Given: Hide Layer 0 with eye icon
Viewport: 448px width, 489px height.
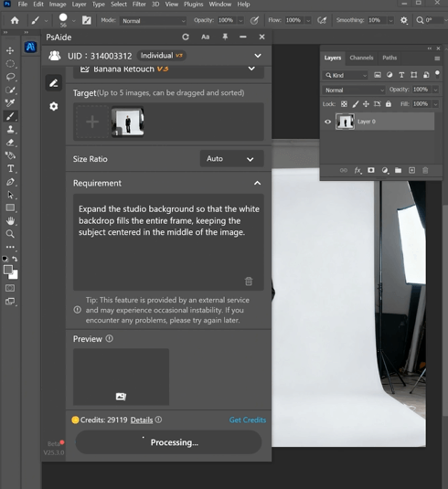Looking at the screenshot, I should 327,122.
